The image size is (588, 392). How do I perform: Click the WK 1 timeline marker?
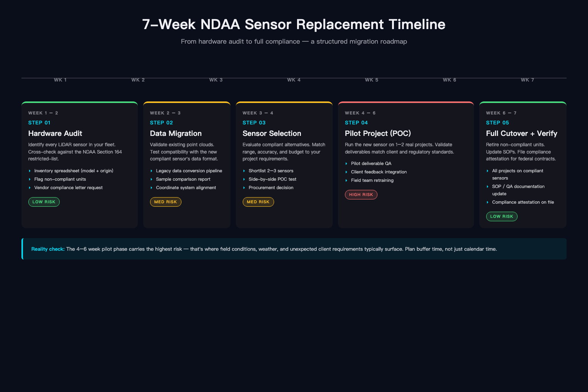tap(60, 80)
